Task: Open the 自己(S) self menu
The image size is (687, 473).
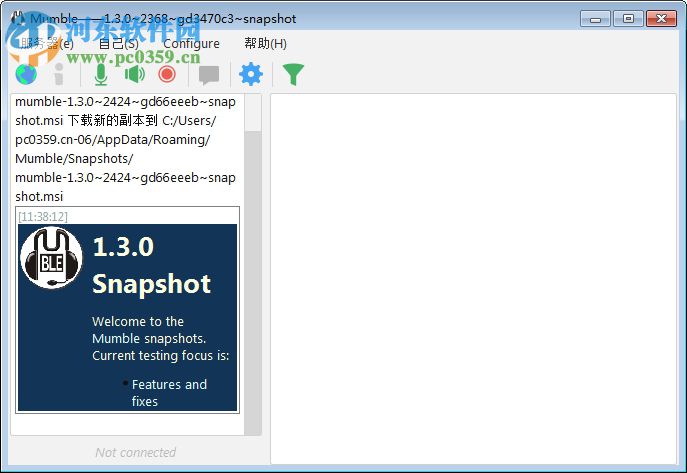Action: pyautogui.click(x=119, y=43)
